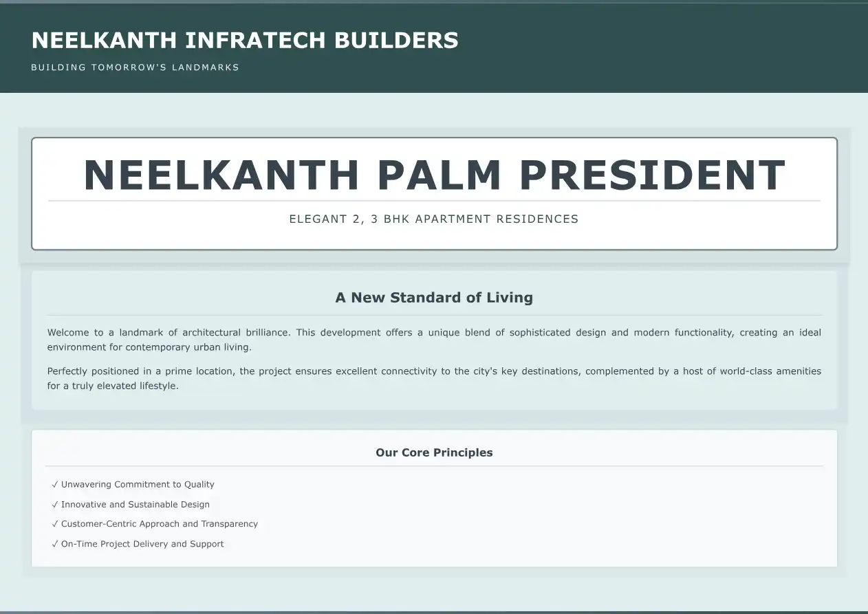Click the Unwavering Commitment to Quality text

(x=138, y=485)
